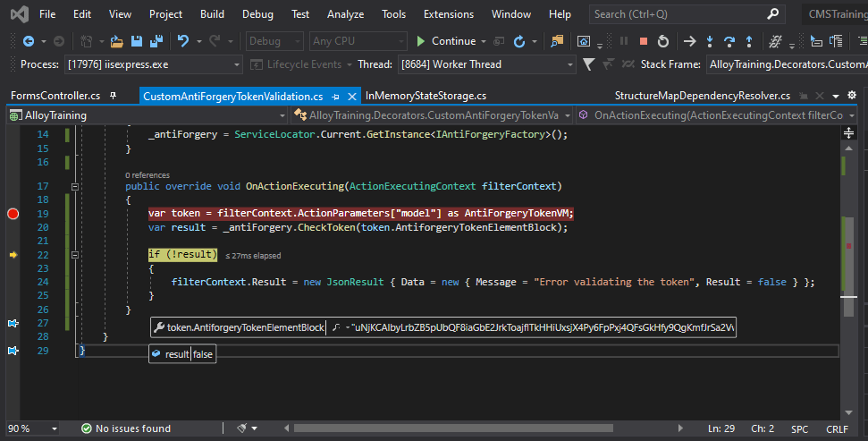Viewport: 868px width, 441px height.
Task: Click the green Continue play icon
Action: coord(421,41)
